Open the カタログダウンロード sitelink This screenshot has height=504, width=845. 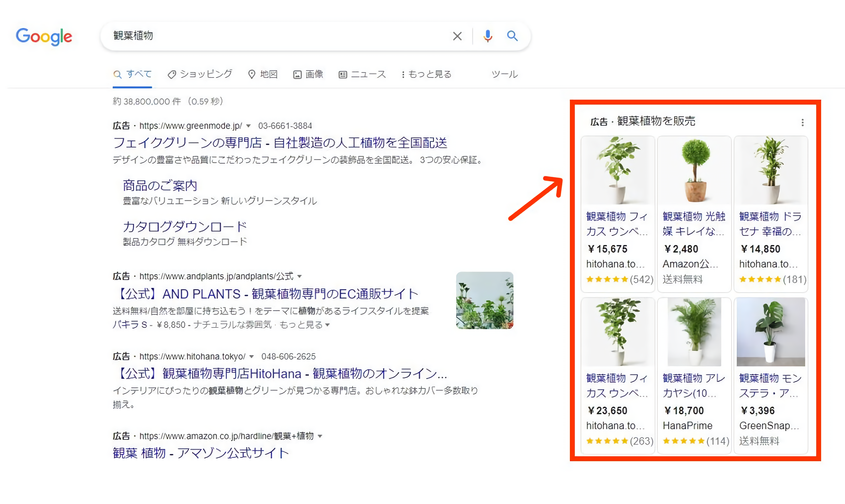point(185,226)
